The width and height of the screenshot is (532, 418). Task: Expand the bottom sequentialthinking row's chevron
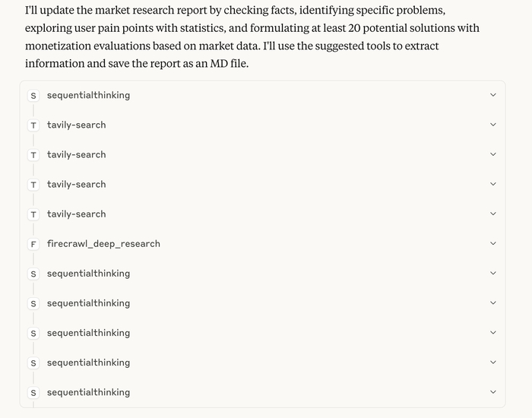[492, 393]
